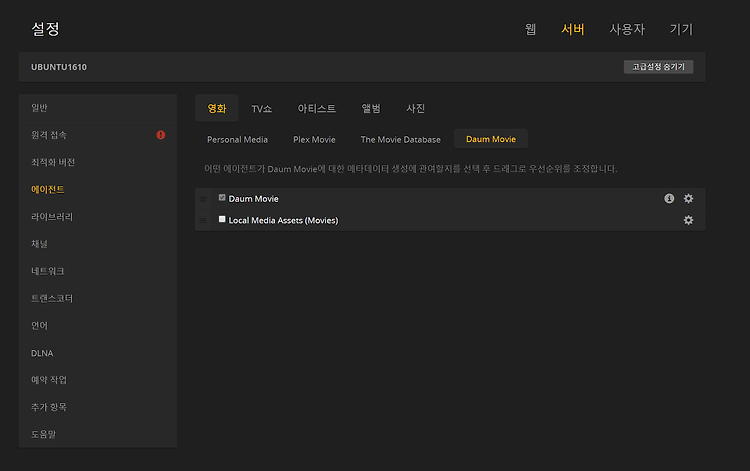Image resolution: width=750 pixels, height=471 pixels.
Task: Open the Personal Media sub-tab
Action: pos(237,139)
